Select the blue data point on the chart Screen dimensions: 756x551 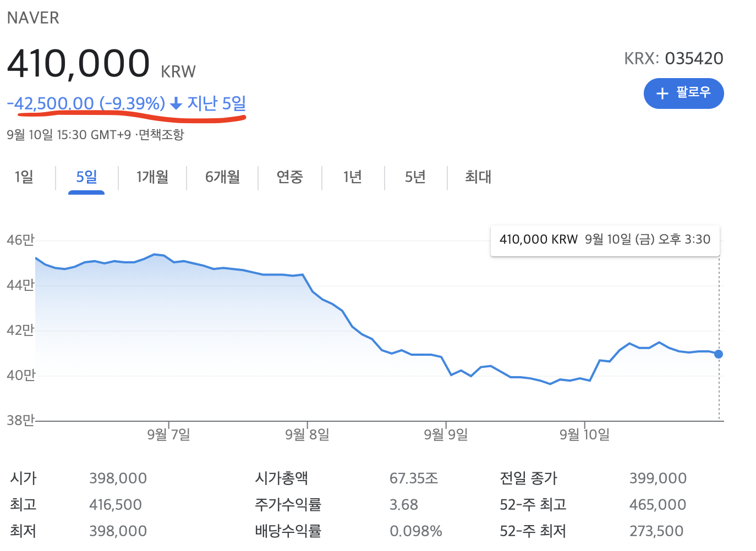click(718, 354)
